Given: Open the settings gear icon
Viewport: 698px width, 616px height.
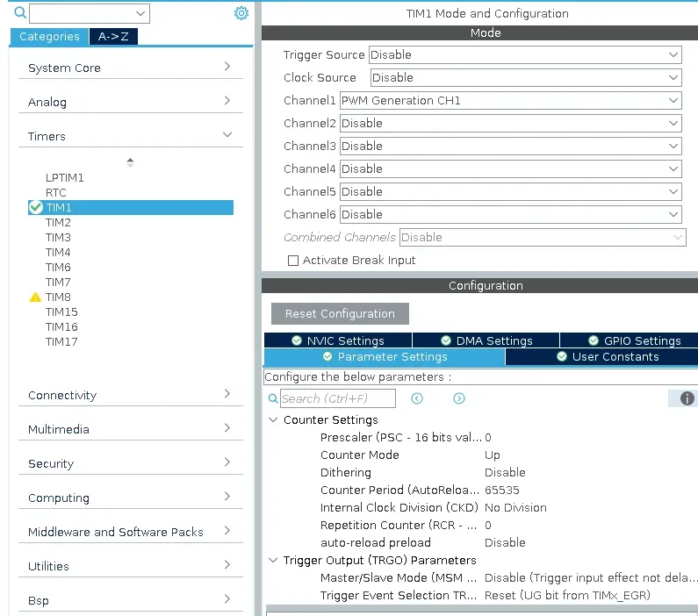Looking at the screenshot, I should [241, 13].
